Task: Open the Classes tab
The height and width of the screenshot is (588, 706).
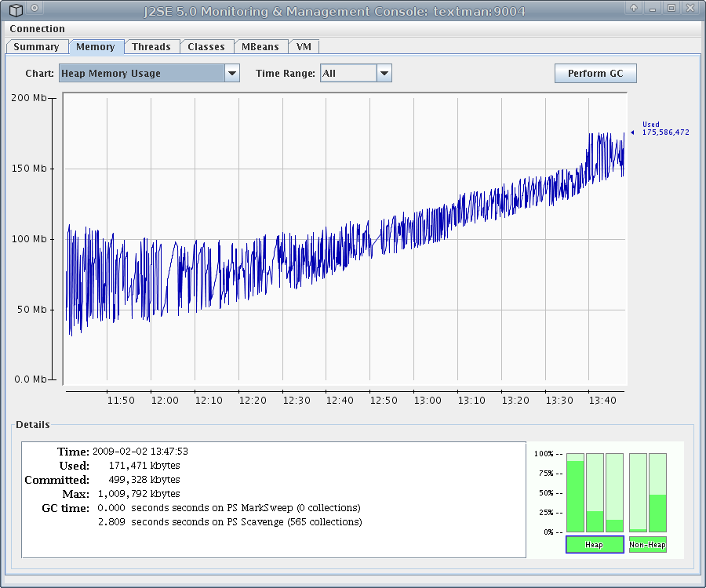Action: tap(206, 46)
